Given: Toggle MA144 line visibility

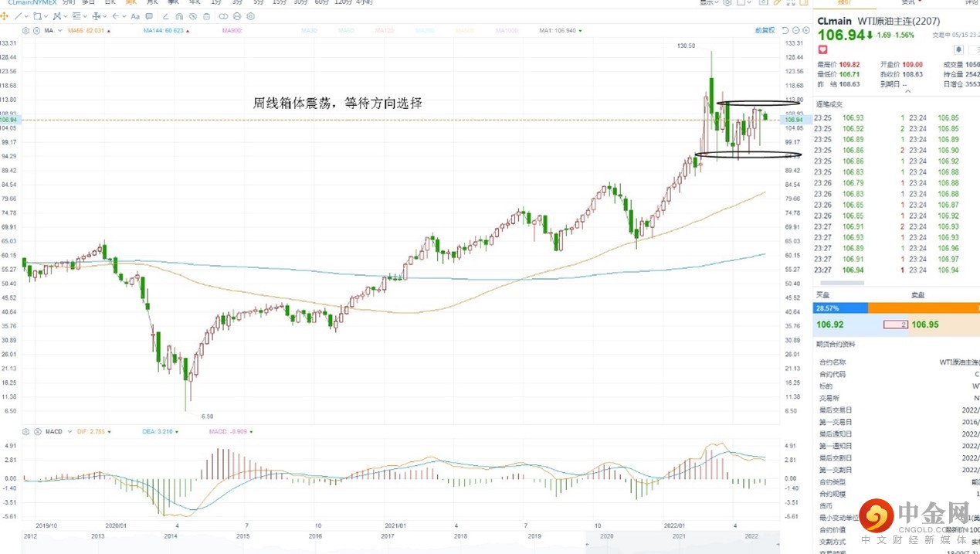Looking at the screenshot, I should (165, 31).
